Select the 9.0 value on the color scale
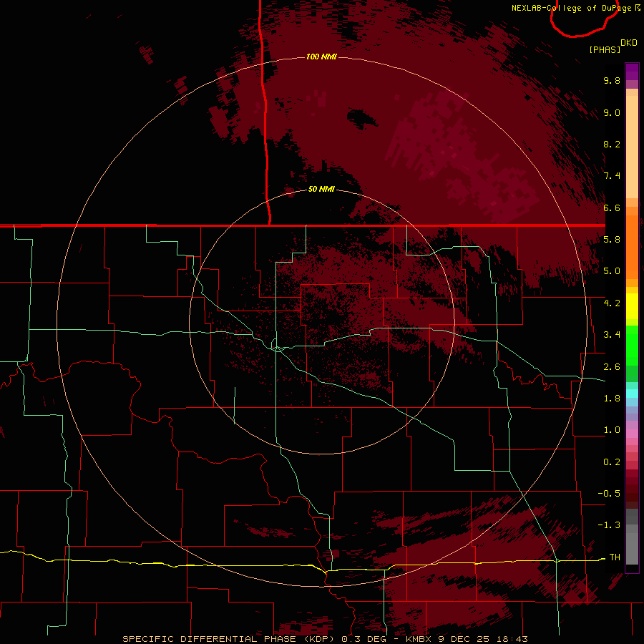Screen dimensions: 644x644 (x=612, y=112)
